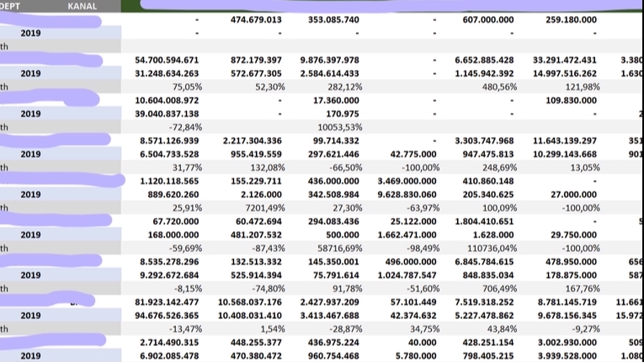Screen dimensions: 644x362
Task: Select growth value 58716,69%
Action: 340,248
